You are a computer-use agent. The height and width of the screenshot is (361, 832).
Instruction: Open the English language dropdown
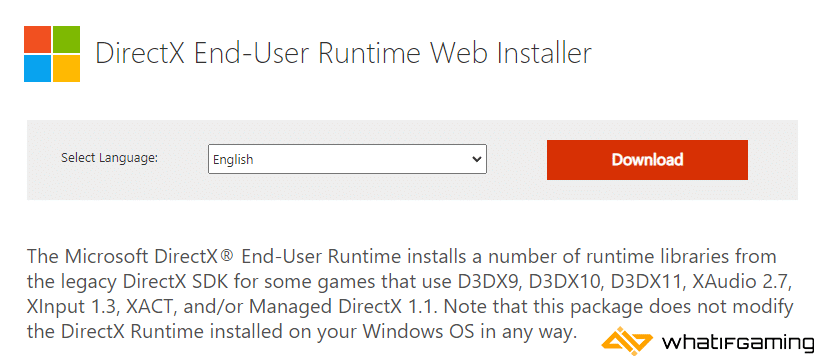click(x=347, y=159)
